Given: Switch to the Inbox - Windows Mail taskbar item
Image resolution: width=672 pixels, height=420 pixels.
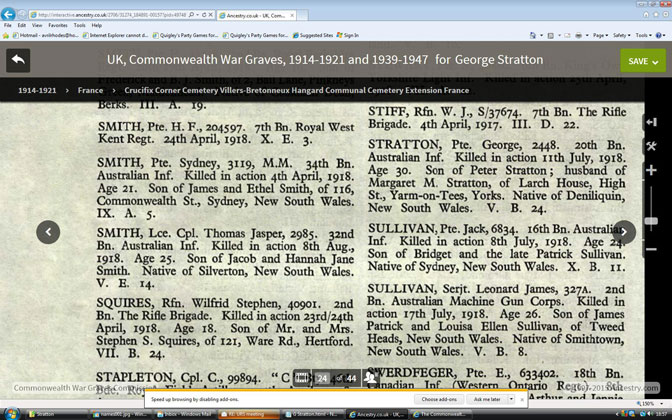Looking at the screenshot, I should pos(184,414).
